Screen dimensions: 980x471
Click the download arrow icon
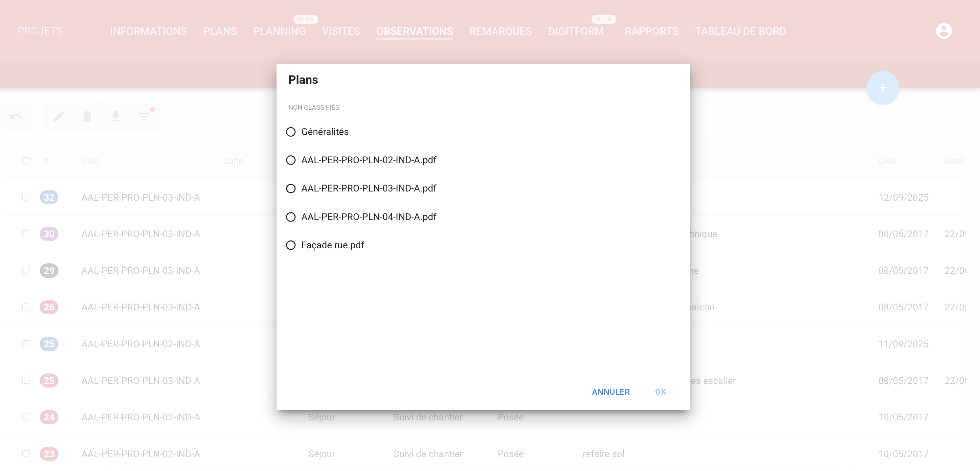[116, 116]
